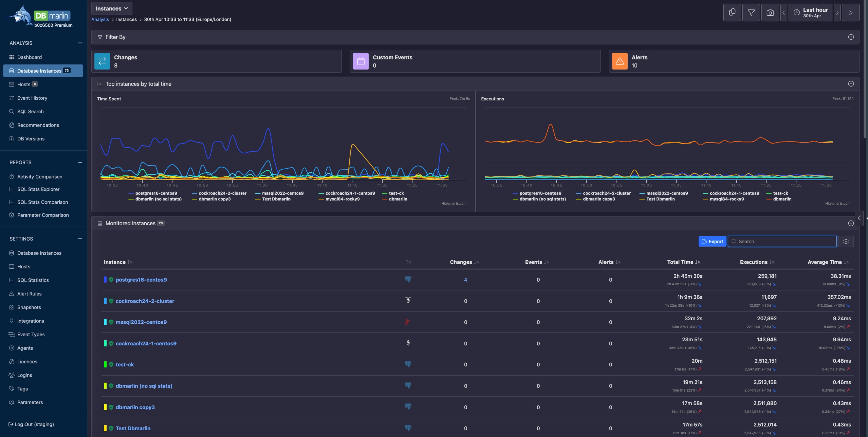Open Agents settings page

point(25,348)
